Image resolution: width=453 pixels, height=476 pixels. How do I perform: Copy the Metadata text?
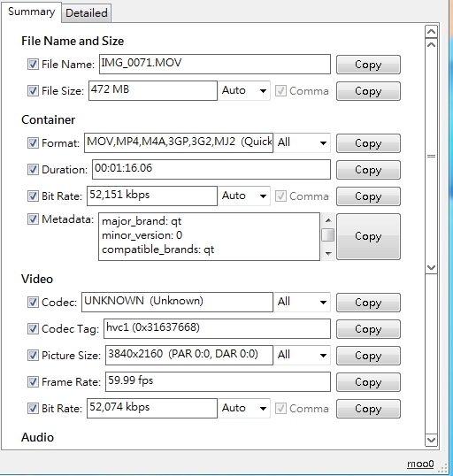(368, 236)
